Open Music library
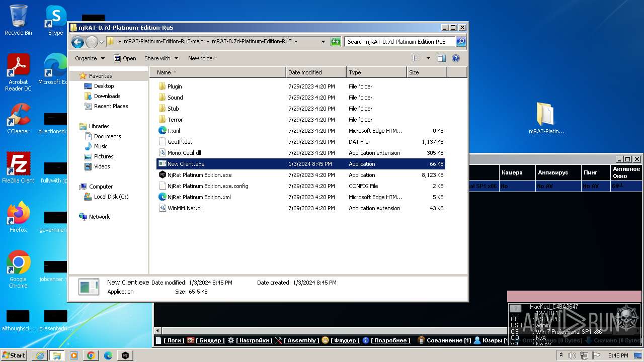Screen dimensions: 644x362 (101, 146)
